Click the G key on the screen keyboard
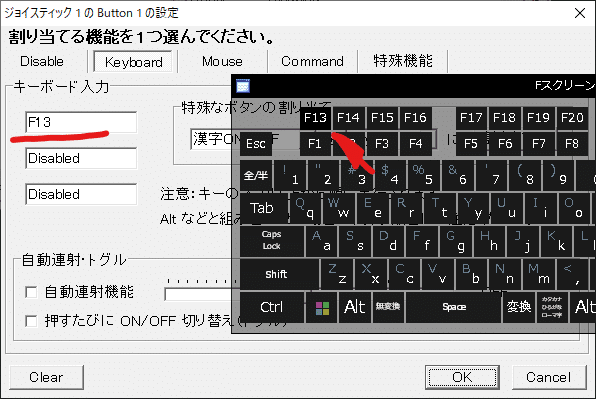The image size is (596, 399). pyautogui.click(x=455, y=241)
